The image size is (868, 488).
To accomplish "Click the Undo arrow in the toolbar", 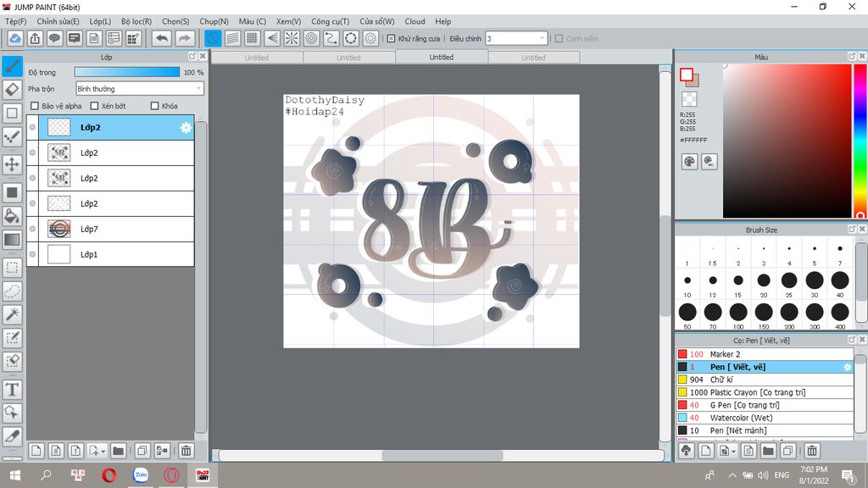I will point(162,38).
